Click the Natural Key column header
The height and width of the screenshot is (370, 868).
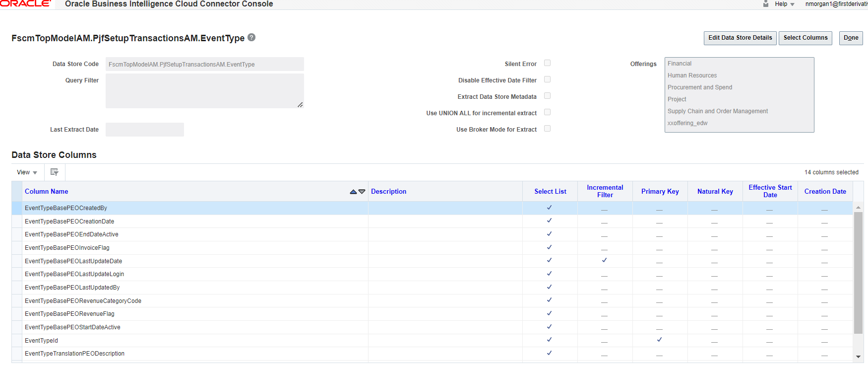pos(715,192)
